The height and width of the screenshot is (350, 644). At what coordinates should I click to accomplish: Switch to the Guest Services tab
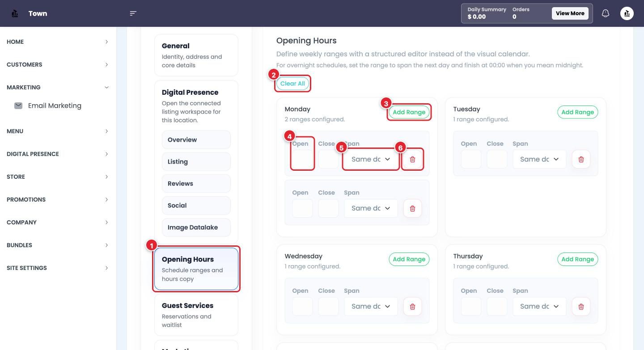pyautogui.click(x=196, y=315)
